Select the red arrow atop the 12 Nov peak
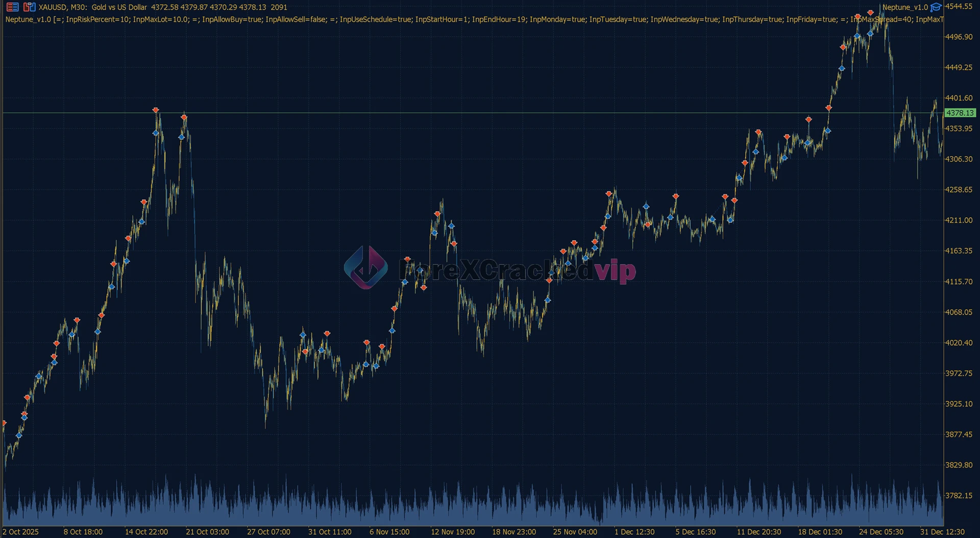The width and height of the screenshot is (980, 538). (x=437, y=214)
